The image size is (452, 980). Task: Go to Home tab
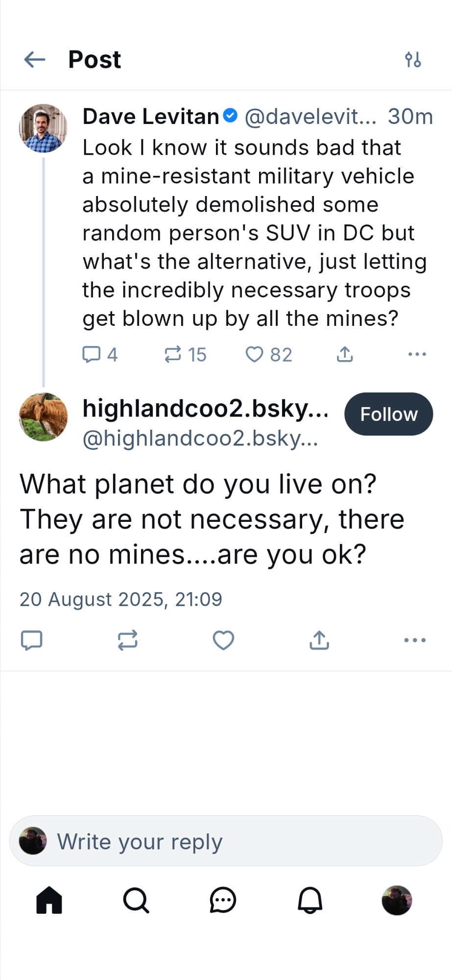(x=49, y=900)
